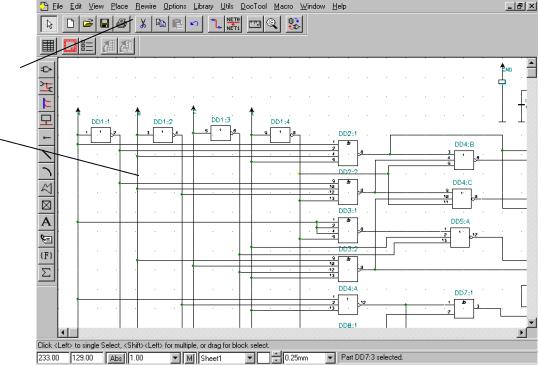
Task: Click horizontal scrollbar right arrow
Action: tap(522, 332)
